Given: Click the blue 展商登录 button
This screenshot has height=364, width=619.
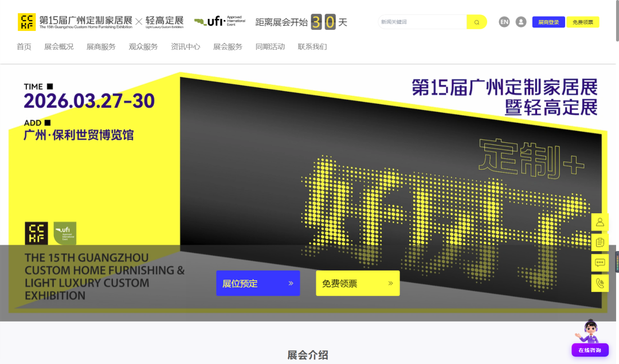Looking at the screenshot, I should [549, 22].
